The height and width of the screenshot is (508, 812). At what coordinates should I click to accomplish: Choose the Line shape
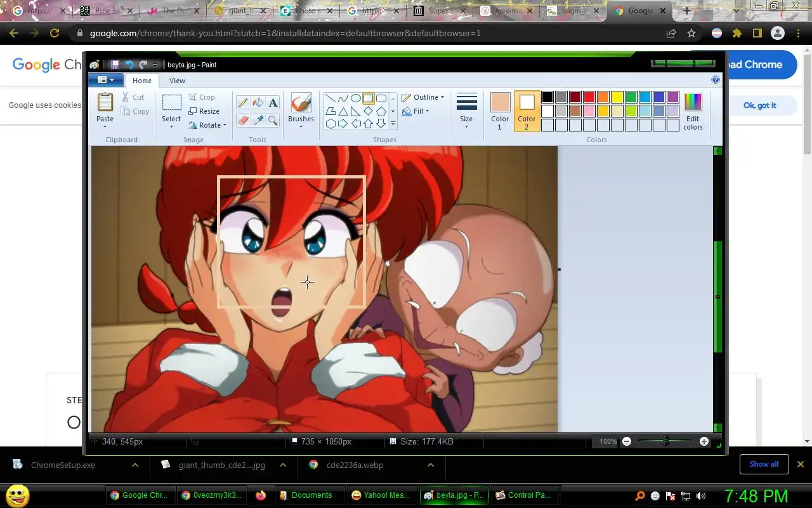point(331,98)
